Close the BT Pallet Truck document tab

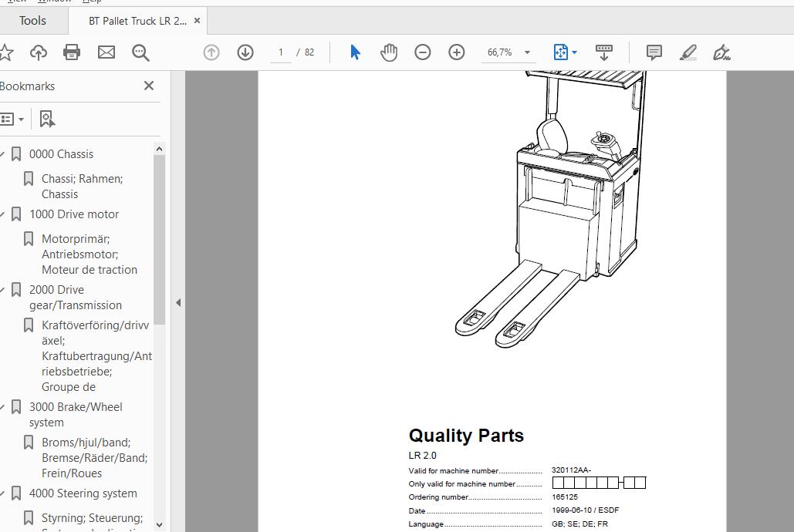[x=197, y=21]
